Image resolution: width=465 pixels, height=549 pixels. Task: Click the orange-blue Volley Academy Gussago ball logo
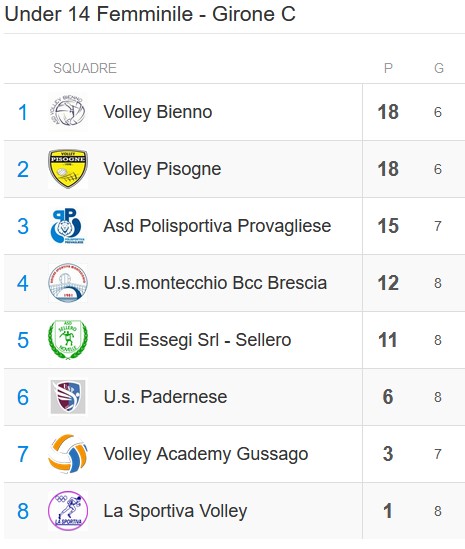click(x=68, y=454)
